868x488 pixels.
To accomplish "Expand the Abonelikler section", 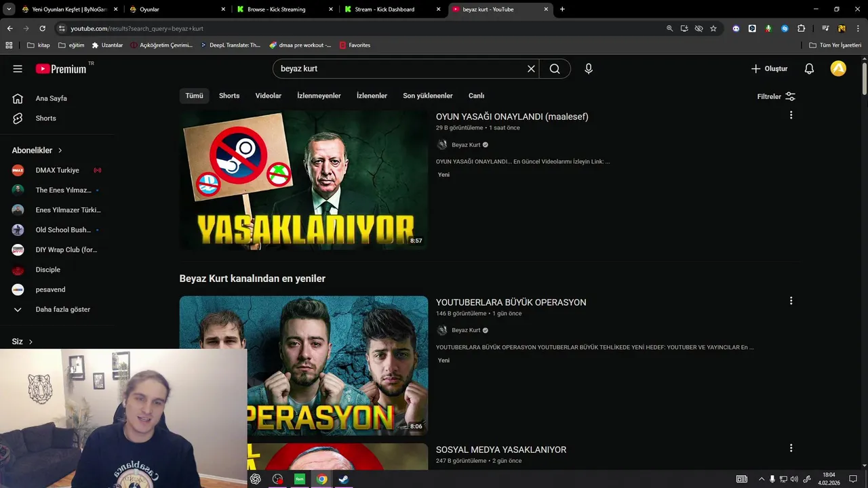I will (37, 150).
